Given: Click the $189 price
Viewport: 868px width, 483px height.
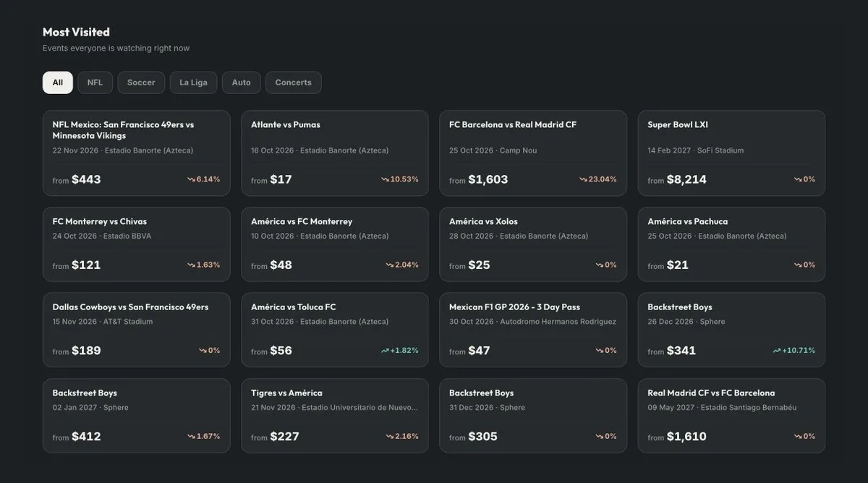Looking at the screenshot, I should point(86,351).
